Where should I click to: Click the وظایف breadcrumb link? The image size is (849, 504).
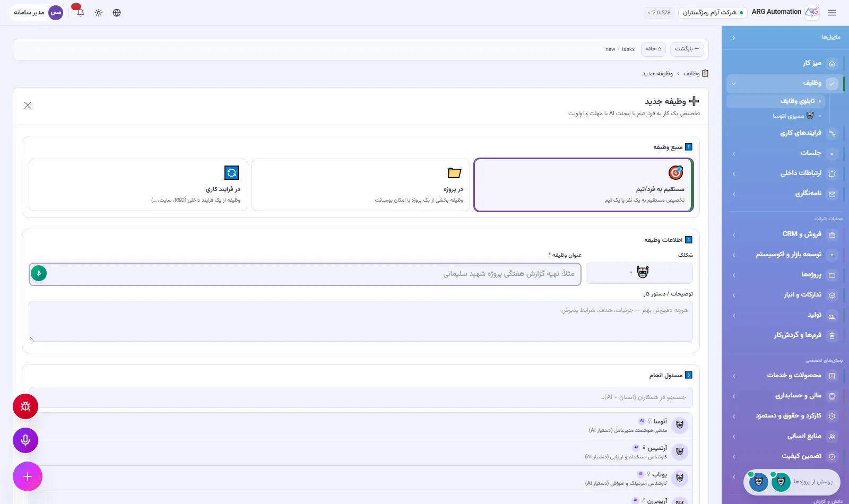pyautogui.click(x=691, y=74)
